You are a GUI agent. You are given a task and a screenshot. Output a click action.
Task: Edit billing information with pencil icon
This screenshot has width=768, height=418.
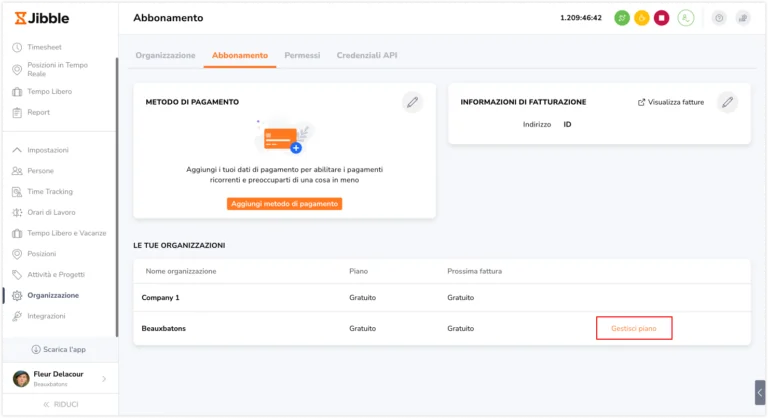click(x=727, y=102)
